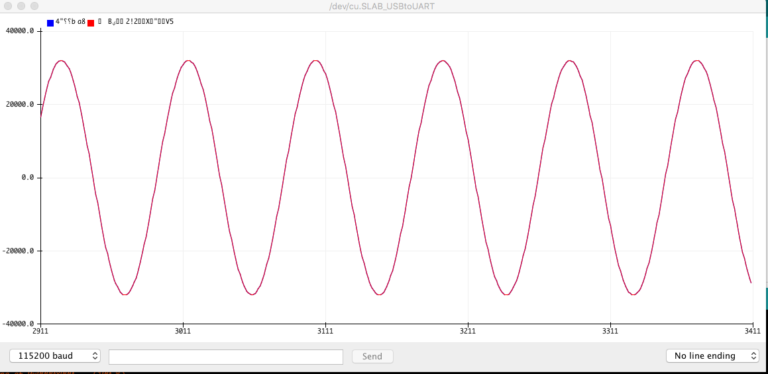The image size is (768, 374).
Task: Focus the serial message input field
Action: point(226,357)
